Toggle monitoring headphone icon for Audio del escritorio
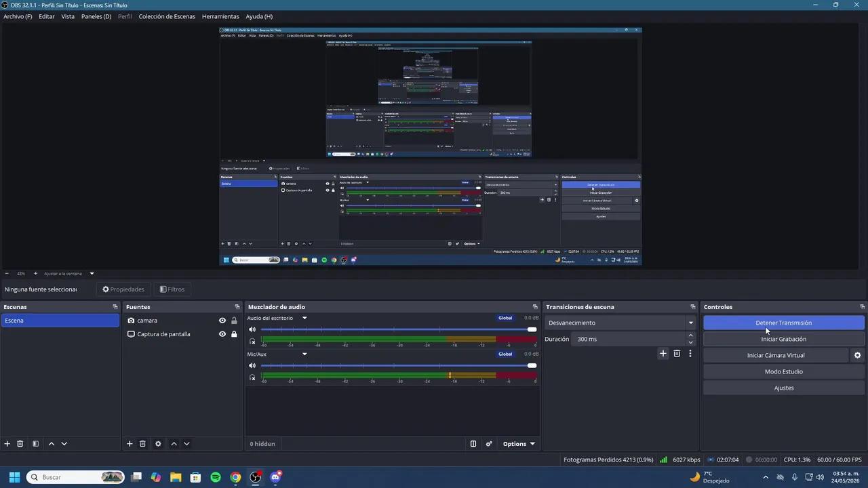Image resolution: width=868 pixels, height=488 pixels. pos(252,341)
